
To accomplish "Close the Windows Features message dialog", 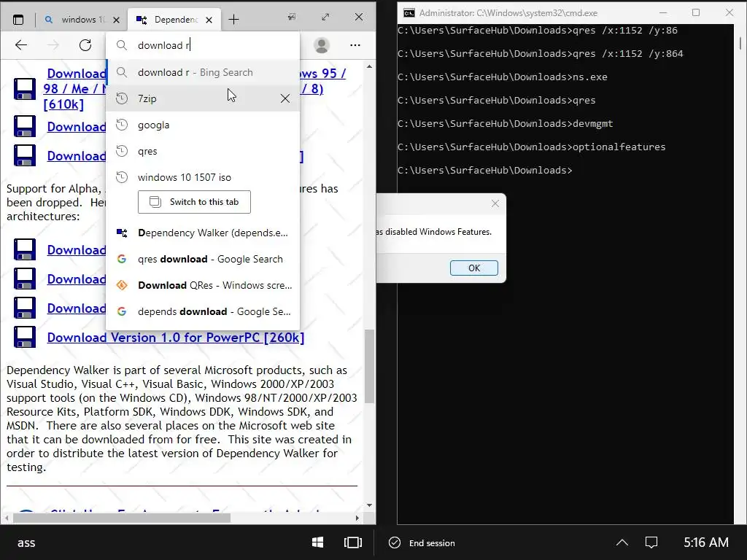I will click(x=495, y=203).
